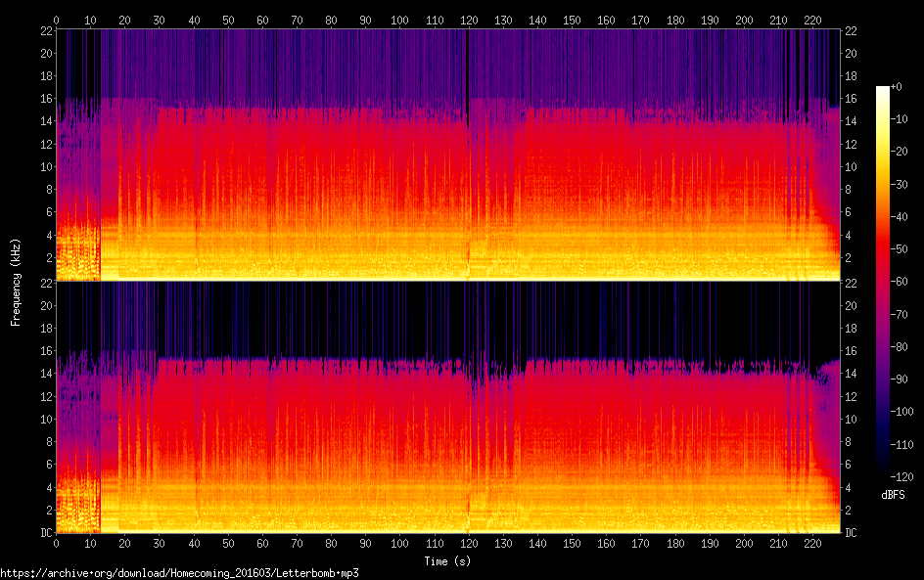Select the 220 tick on the bottom time axis
Image resolution: width=924 pixels, height=580 pixels.
tap(813, 543)
